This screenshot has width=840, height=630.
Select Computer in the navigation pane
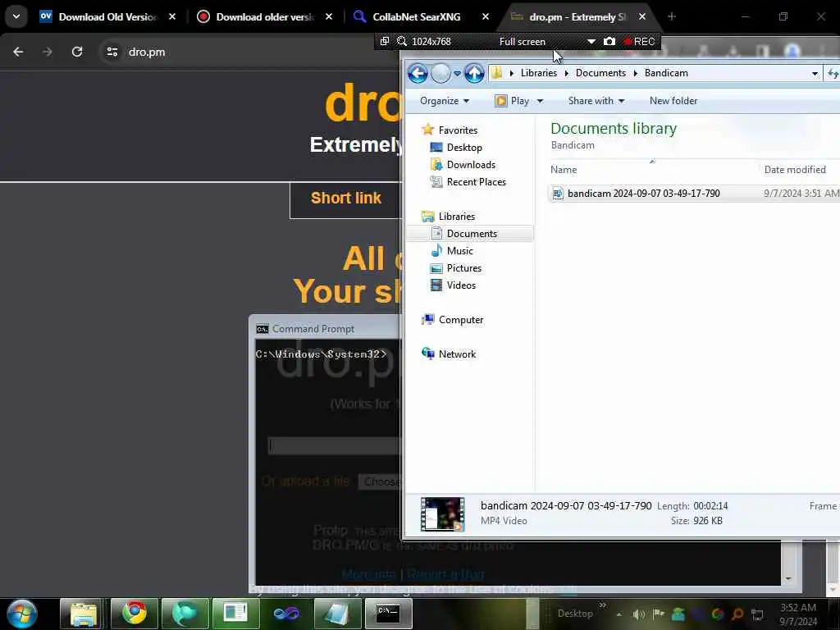[461, 320]
